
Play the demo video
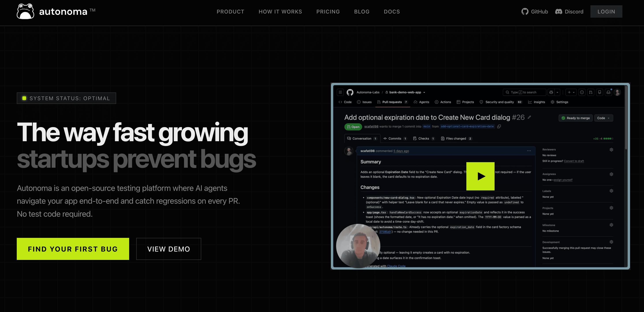(480, 176)
